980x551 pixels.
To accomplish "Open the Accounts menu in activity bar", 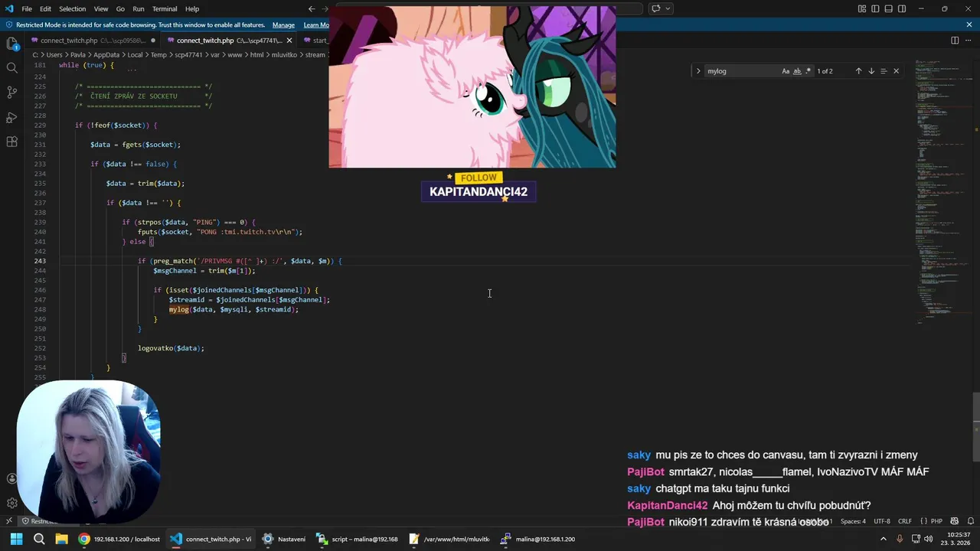I will coord(11,478).
